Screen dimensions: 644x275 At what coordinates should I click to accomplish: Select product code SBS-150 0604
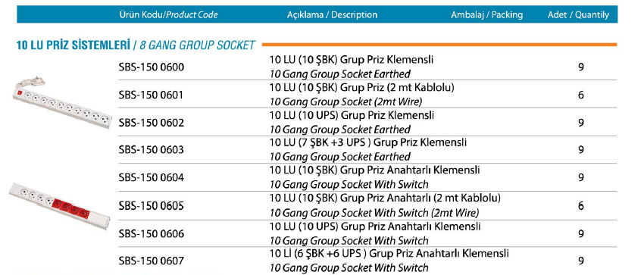tap(151, 178)
